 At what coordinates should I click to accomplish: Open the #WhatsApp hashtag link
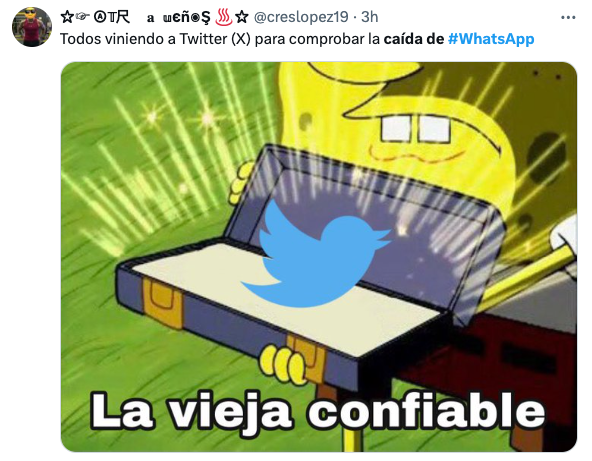click(491, 39)
